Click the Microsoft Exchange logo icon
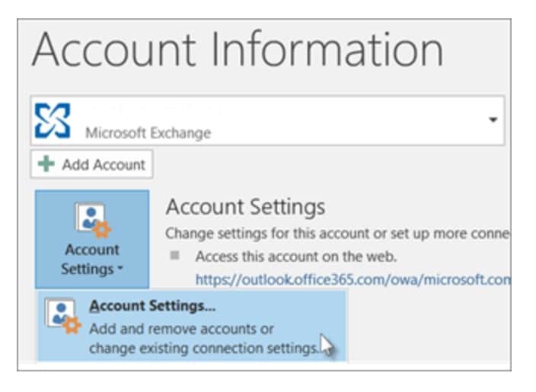 tap(54, 120)
